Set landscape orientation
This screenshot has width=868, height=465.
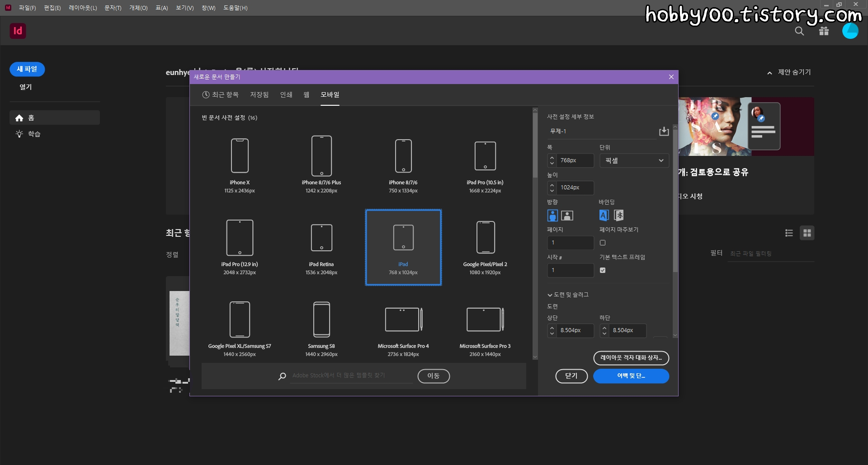click(x=567, y=216)
